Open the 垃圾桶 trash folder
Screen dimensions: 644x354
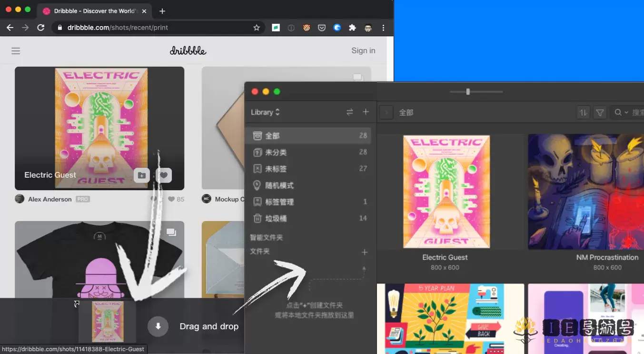308,218
